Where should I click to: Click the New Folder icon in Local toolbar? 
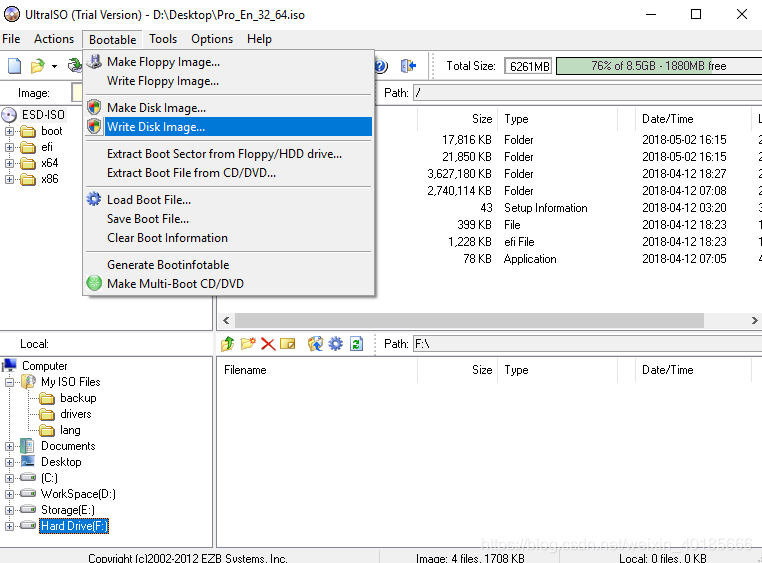click(248, 344)
